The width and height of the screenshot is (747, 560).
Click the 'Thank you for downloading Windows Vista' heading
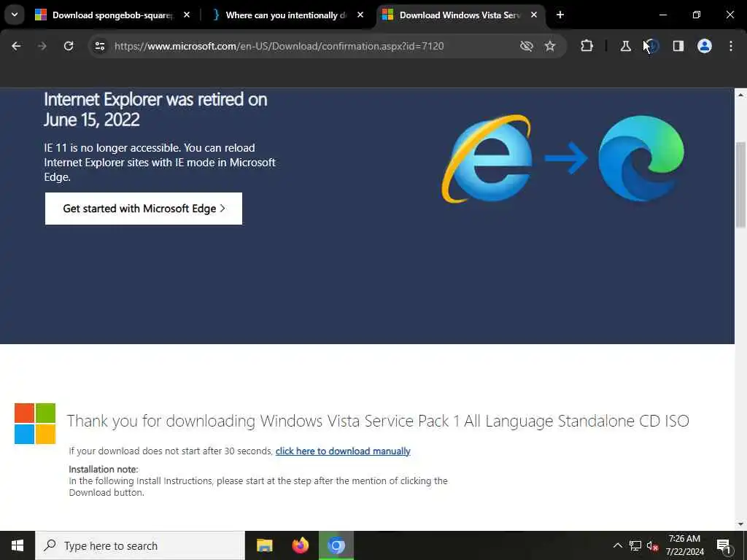378,421
